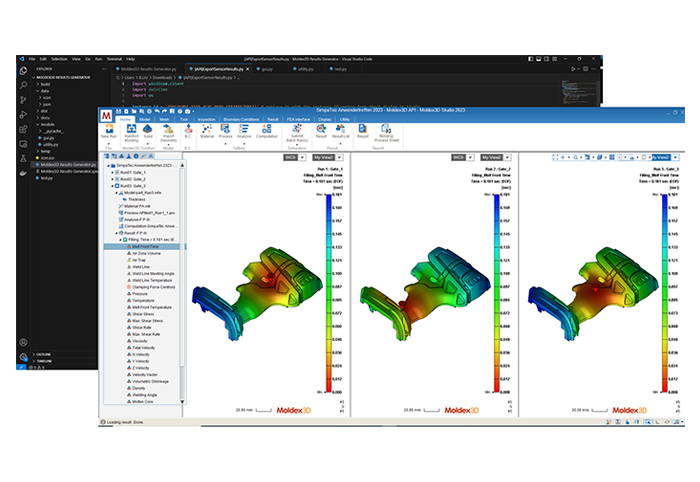Generate a Report using the Report icon
Screen dimensions: 700x482
(362, 131)
